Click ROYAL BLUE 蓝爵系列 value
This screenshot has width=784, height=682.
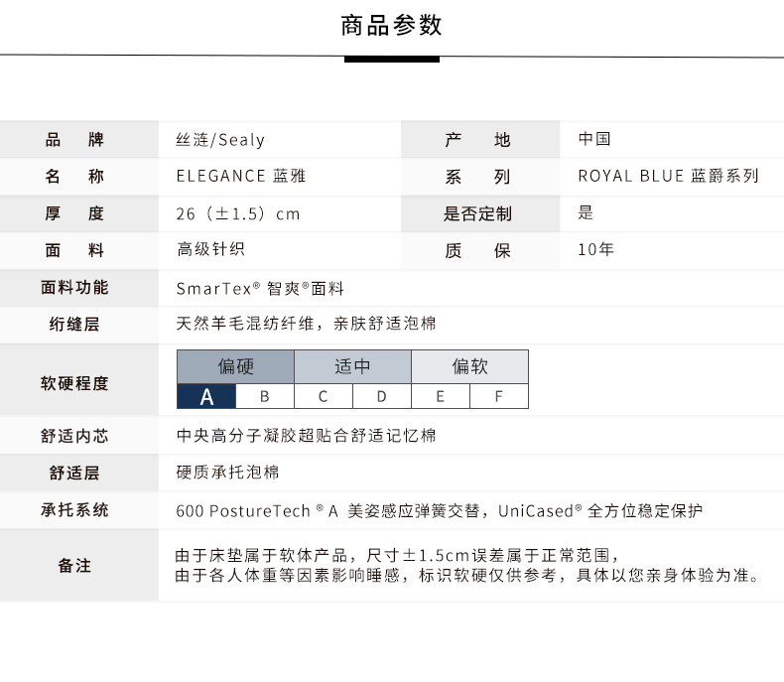[x=668, y=176]
